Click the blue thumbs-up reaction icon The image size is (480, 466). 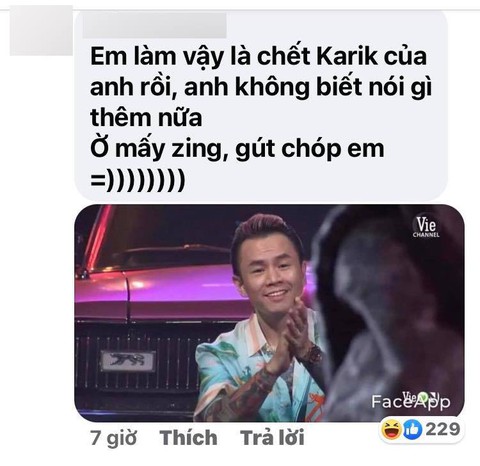coord(413,430)
